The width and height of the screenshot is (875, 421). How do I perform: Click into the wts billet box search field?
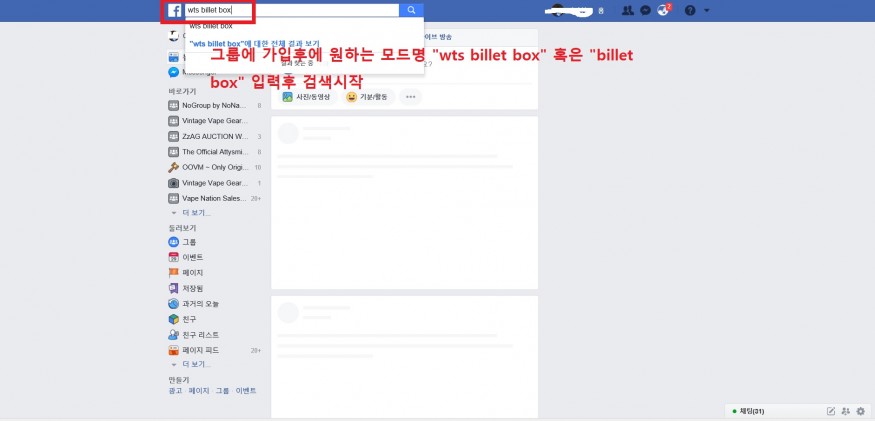(x=292, y=10)
